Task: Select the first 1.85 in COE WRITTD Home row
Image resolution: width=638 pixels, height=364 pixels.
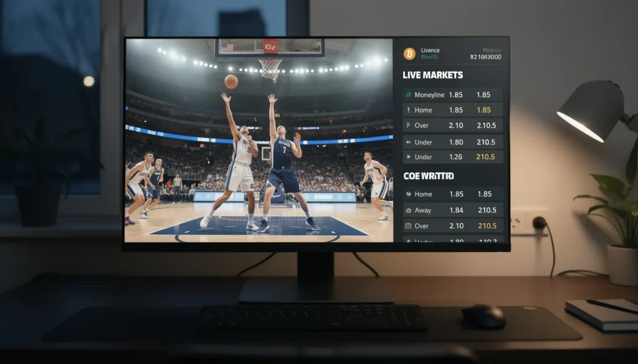Action: click(457, 194)
